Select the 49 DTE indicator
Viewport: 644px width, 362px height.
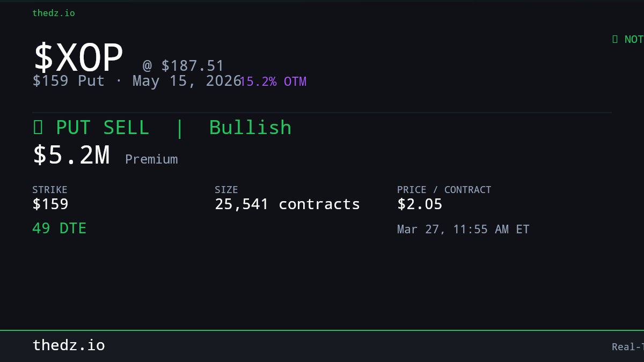[x=59, y=228]
